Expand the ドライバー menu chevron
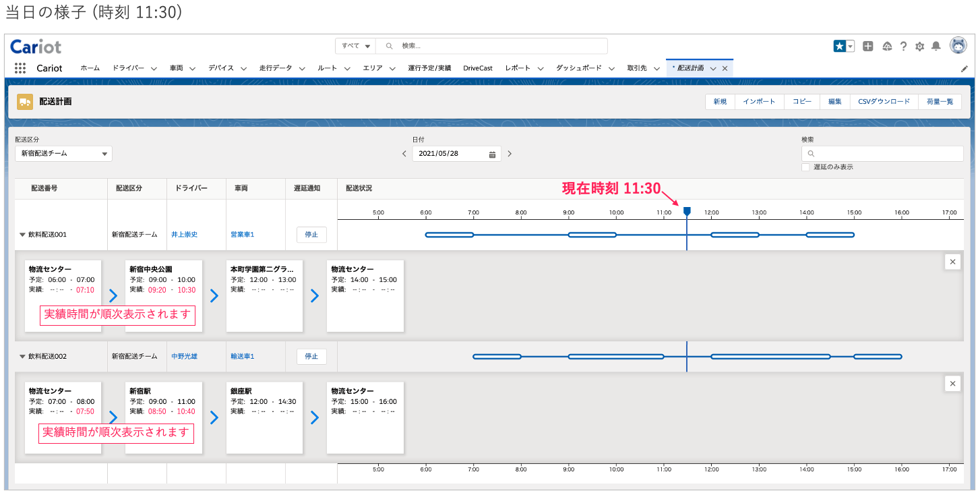This screenshot has height=495, width=980. (x=154, y=69)
